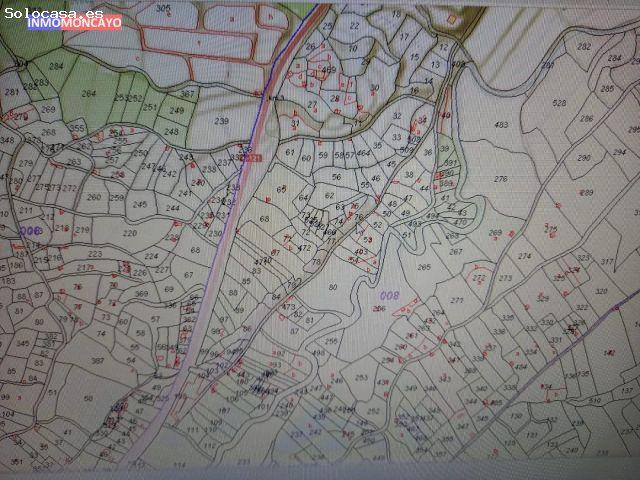Viewport: 640px width, 480px height.
Task: Click parcel 329
Action: [x=542, y=298]
